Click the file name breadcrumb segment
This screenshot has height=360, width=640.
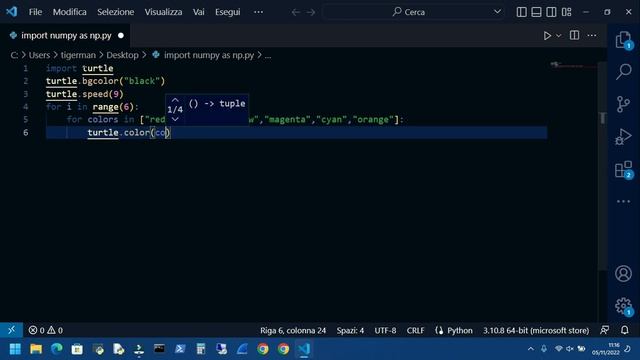pyautogui.click(x=209, y=55)
